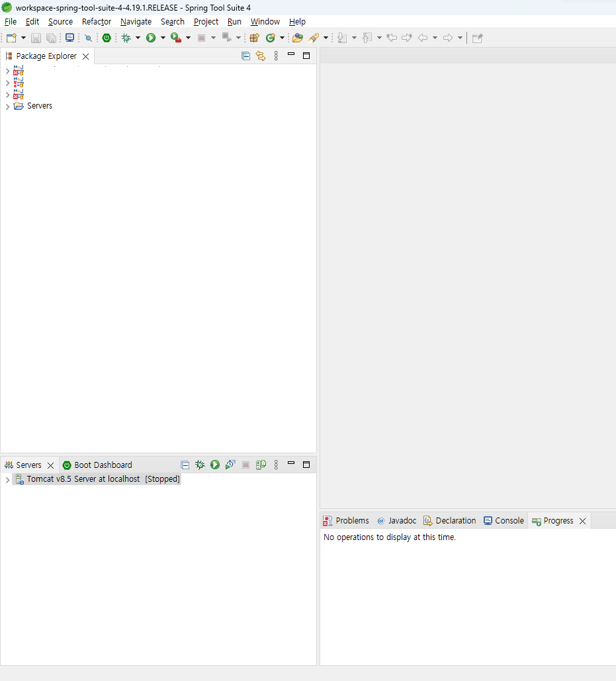This screenshot has height=681, width=616.
Task: Start the server in profile mode via the Servers view icon
Action: click(230, 465)
